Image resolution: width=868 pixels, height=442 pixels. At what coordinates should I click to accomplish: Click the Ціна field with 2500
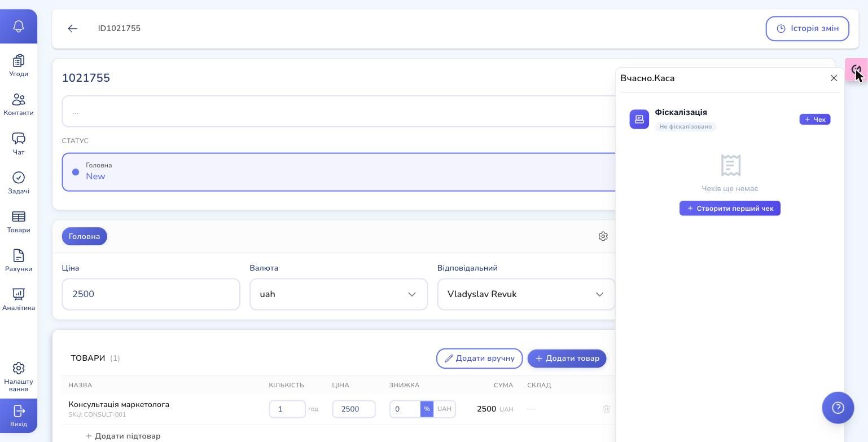(x=151, y=294)
